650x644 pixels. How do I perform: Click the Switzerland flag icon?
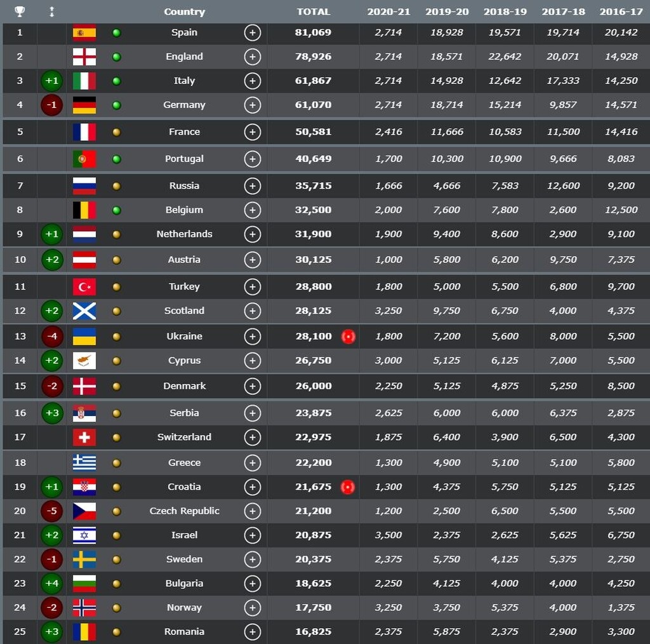[84, 437]
